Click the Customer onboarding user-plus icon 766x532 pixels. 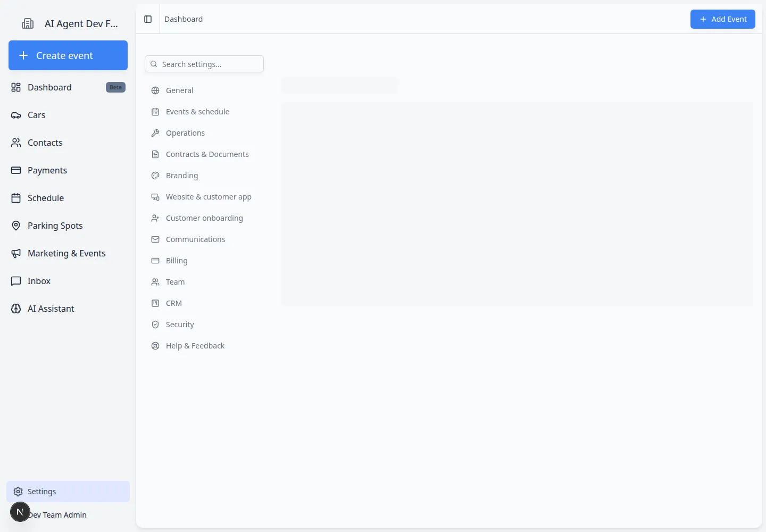[155, 218]
